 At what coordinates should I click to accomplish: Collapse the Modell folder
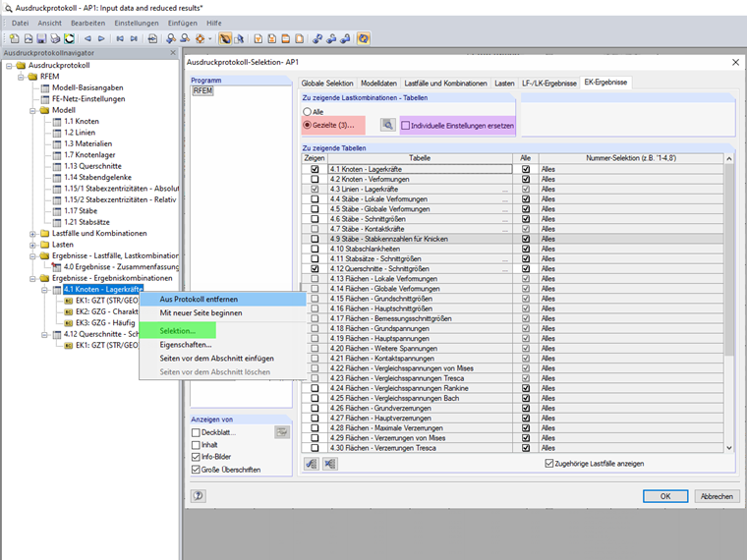point(32,110)
